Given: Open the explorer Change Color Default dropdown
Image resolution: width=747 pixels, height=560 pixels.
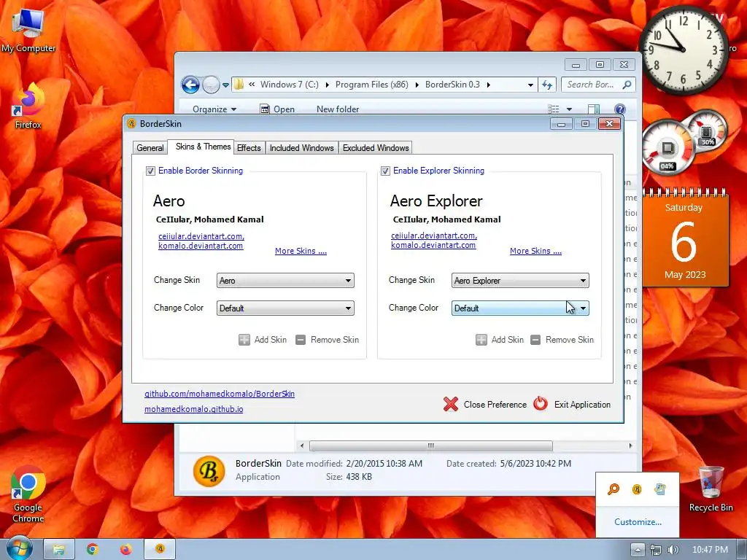Looking at the screenshot, I should click(x=520, y=308).
